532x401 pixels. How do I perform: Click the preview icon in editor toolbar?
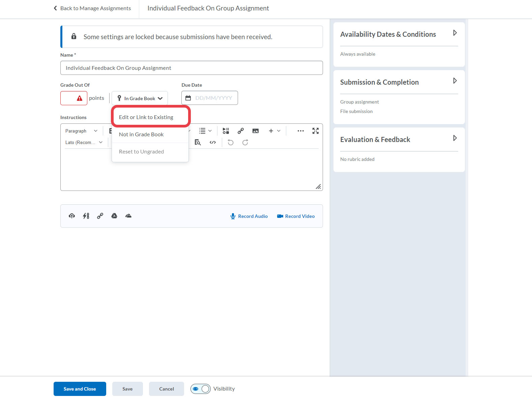198,142
